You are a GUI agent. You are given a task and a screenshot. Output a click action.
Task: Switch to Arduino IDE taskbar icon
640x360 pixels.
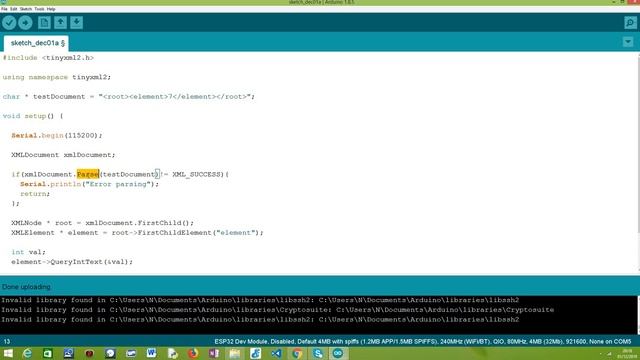coord(338,353)
